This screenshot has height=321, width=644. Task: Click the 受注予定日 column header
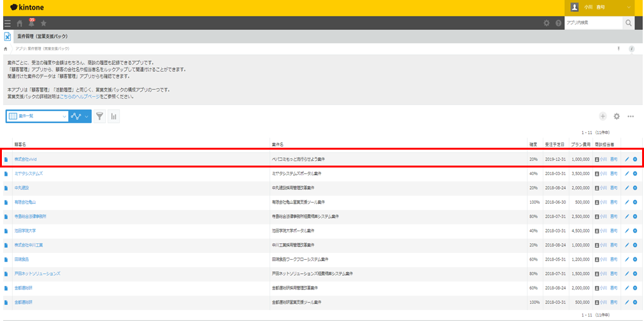coord(554,145)
